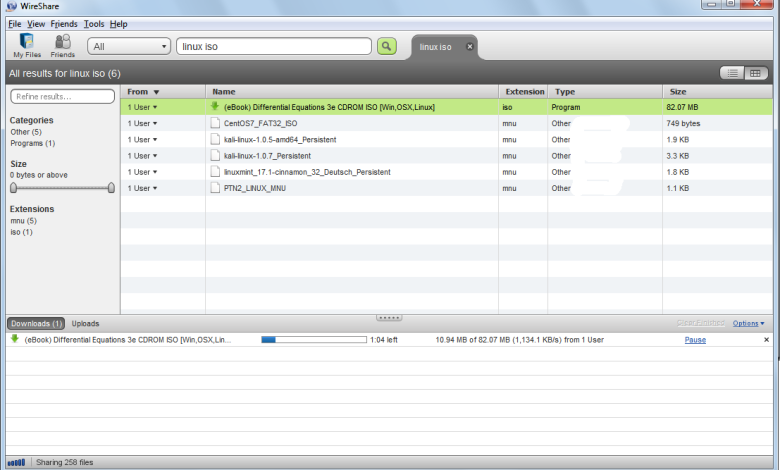This screenshot has height=470, width=780.
Task: Click the search text field 'linux iso'
Action: 274,46
